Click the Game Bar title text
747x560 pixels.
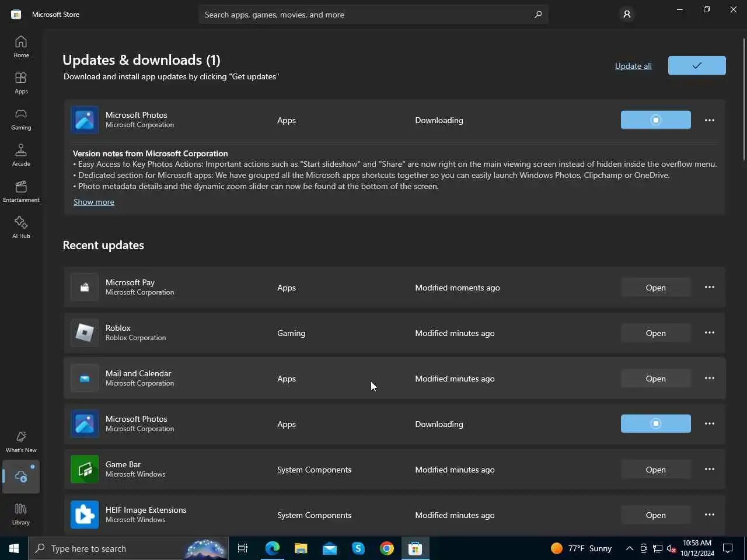coord(123,464)
